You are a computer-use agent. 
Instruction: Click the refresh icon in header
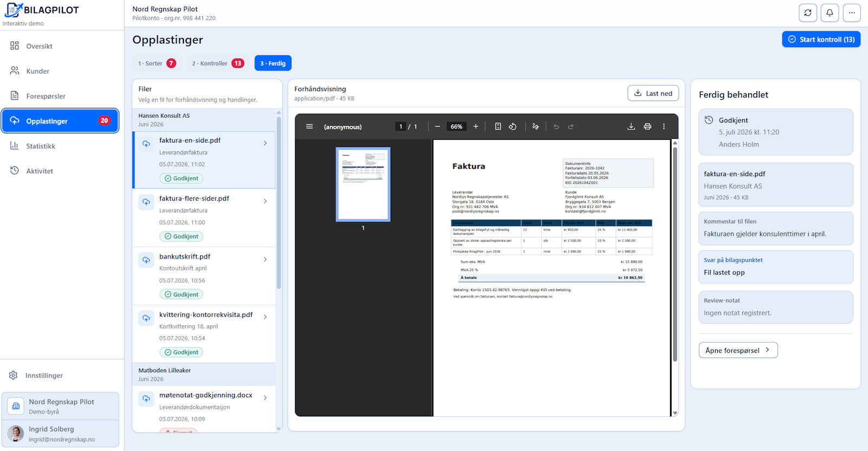click(x=808, y=13)
